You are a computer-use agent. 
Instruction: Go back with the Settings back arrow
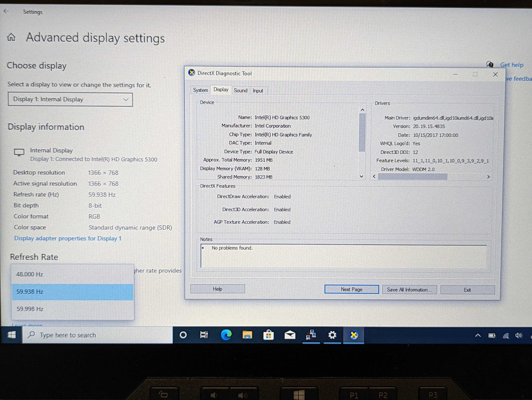6,11
